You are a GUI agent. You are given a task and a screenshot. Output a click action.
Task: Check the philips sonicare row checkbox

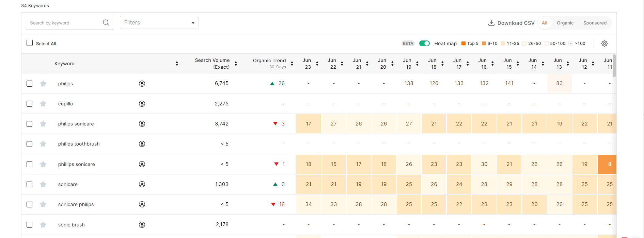point(30,124)
